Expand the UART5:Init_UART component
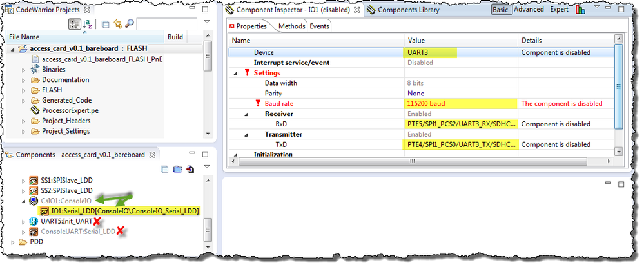644x267 pixels. (24, 222)
